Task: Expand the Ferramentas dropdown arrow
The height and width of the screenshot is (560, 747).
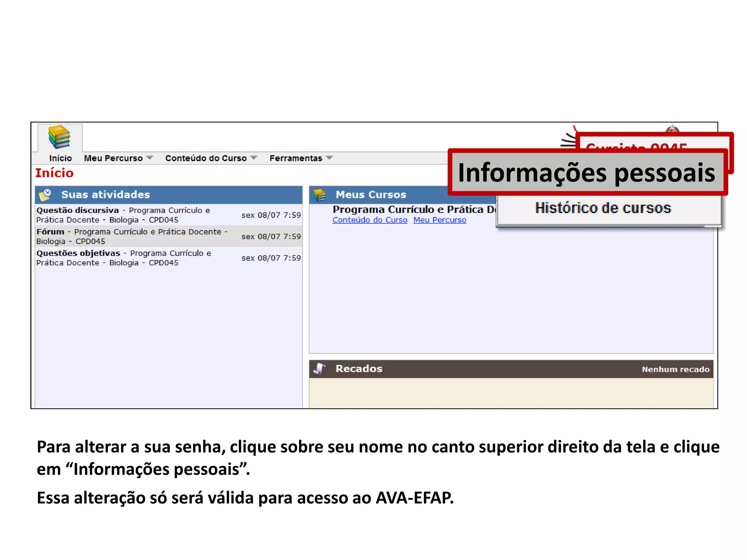Action: [x=329, y=158]
